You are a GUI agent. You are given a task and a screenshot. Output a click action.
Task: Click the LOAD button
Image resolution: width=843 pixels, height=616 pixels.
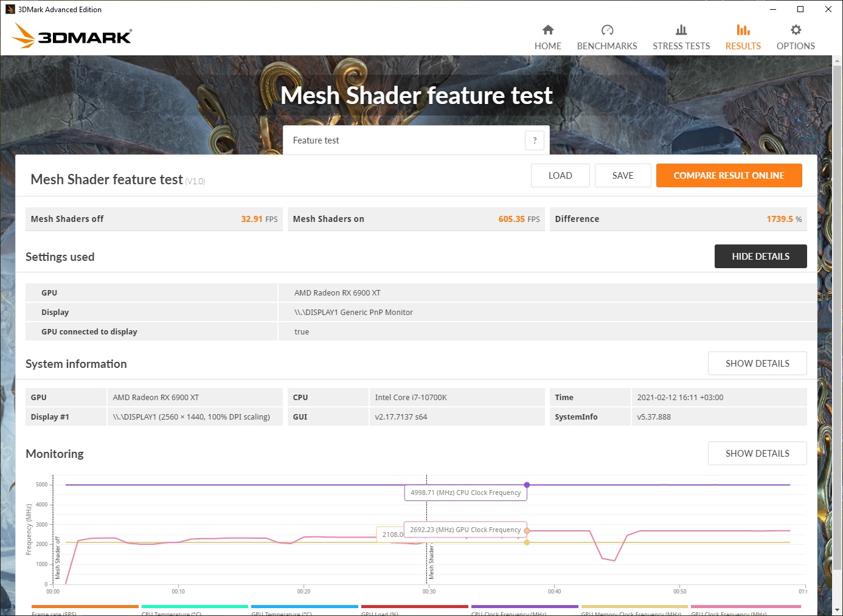coord(560,176)
